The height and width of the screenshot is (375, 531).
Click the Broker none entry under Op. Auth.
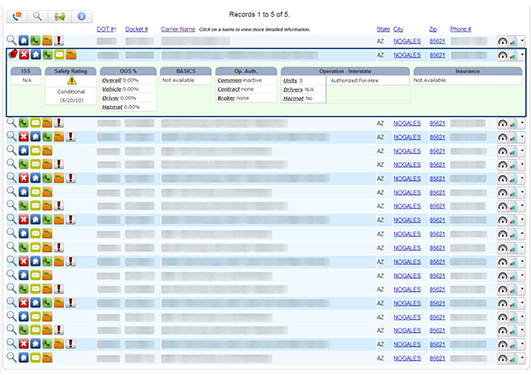[x=233, y=98]
